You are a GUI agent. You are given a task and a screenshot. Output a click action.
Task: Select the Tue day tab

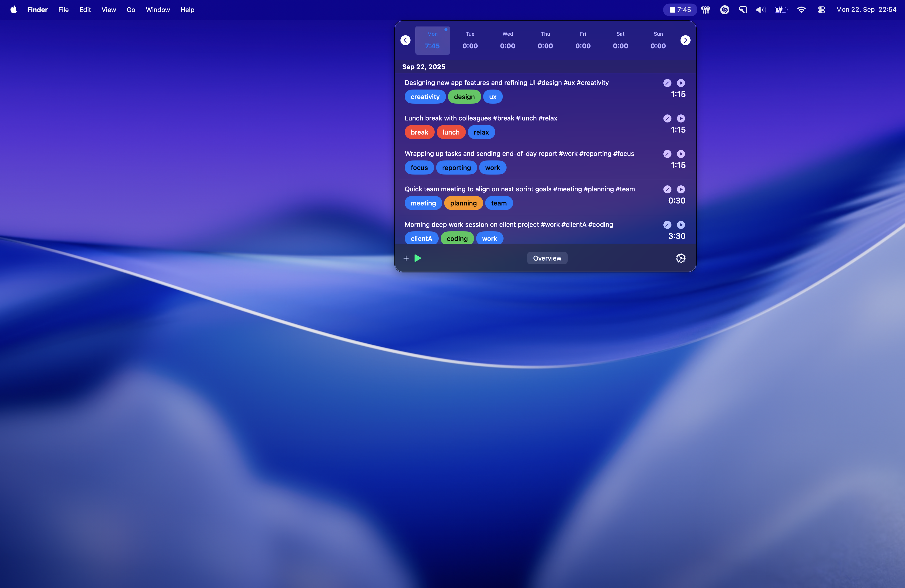click(x=470, y=40)
